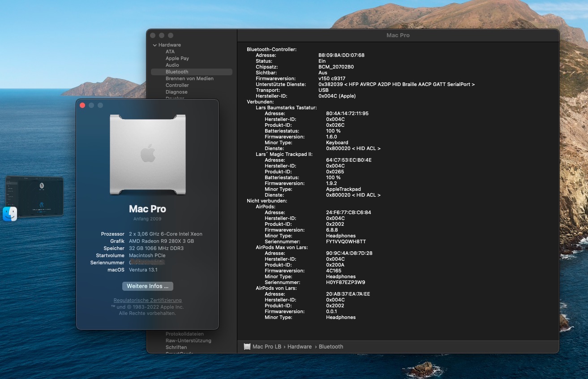Screen dimensions: 588x379
Task: Click Bluetooth in the path bar
Action: click(331, 347)
